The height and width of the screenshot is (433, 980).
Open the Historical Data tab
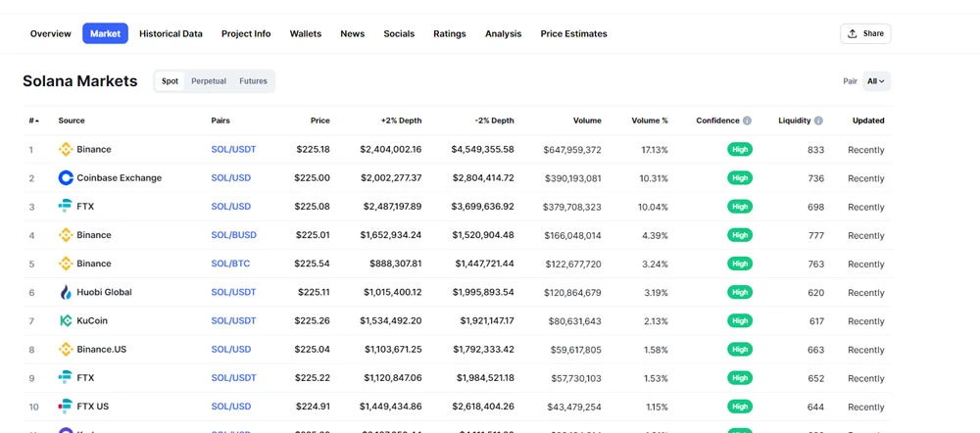(x=171, y=33)
